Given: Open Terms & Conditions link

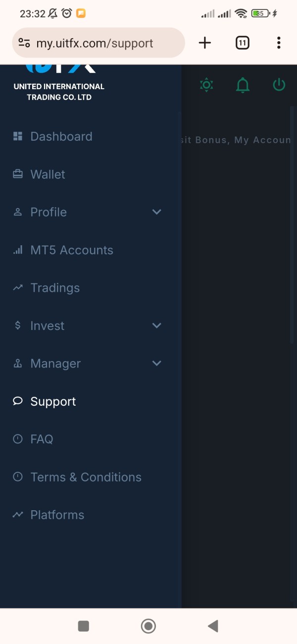Looking at the screenshot, I should point(86,477).
